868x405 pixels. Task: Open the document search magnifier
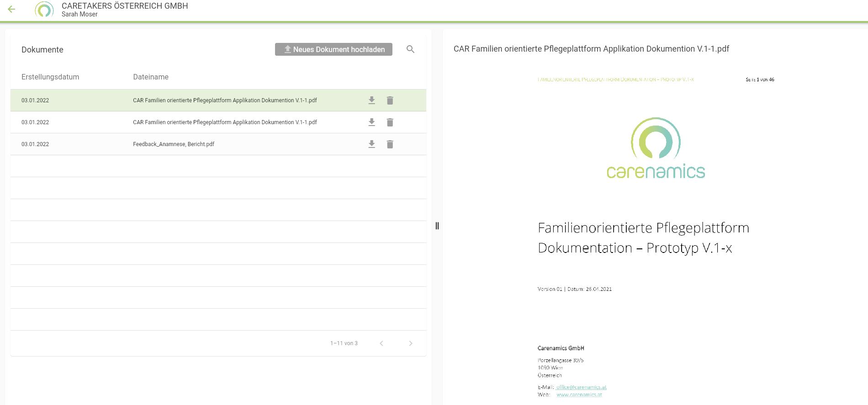[x=410, y=49]
